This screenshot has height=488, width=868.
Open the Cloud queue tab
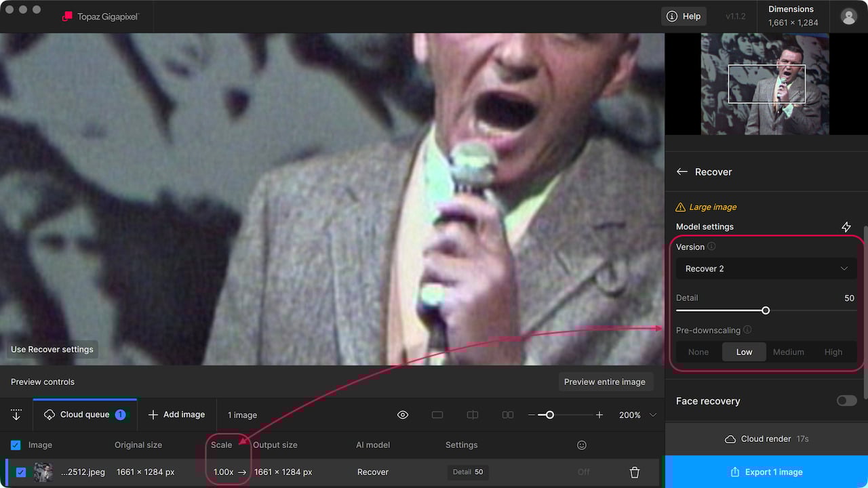pyautogui.click(x=85, y=415)
